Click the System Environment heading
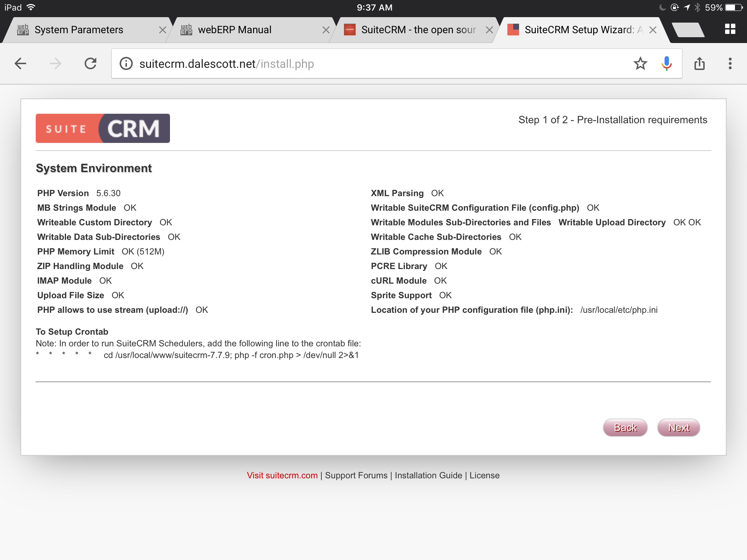The image size is (747, 560). (94, 168)
